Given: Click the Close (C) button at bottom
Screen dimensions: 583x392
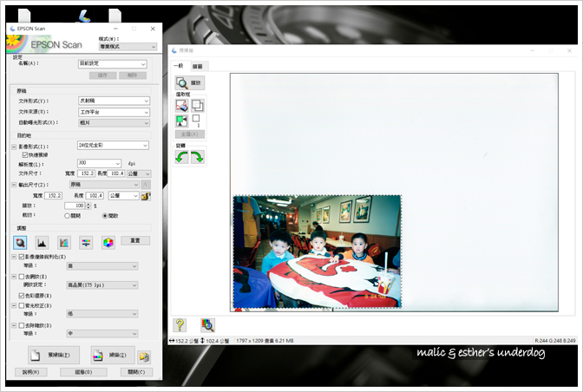Looking at the screenshot, I should (x=136, y=372).
